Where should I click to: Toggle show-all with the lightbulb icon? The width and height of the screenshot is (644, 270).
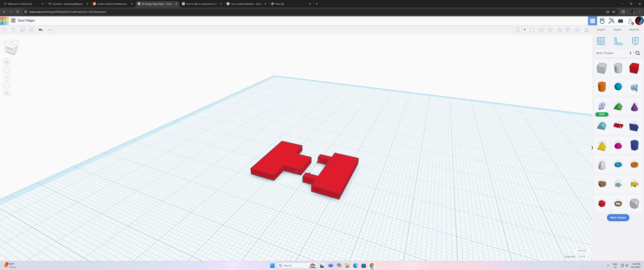coord(518,30)
